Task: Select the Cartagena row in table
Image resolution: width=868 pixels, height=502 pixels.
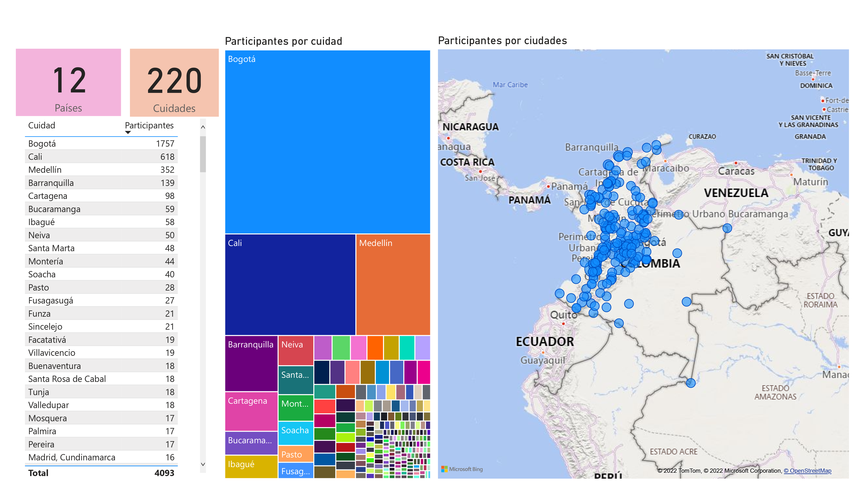Action: (101, 196)
